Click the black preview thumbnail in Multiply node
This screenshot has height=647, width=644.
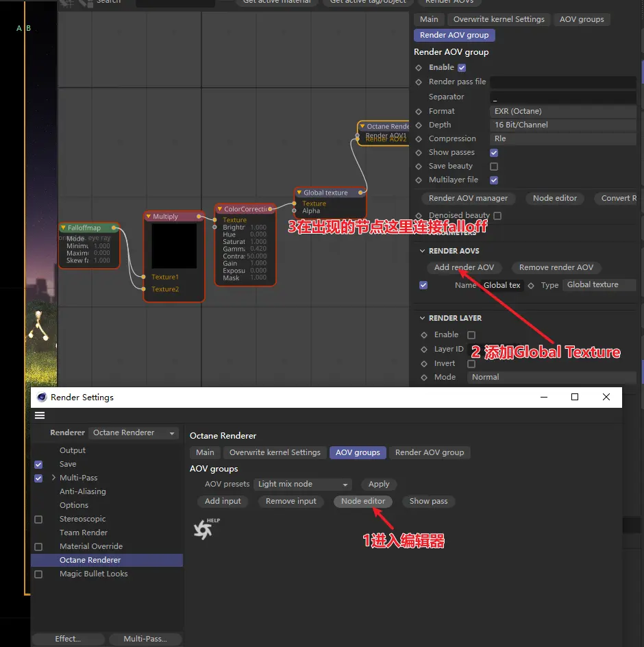[x=174, y=246]
